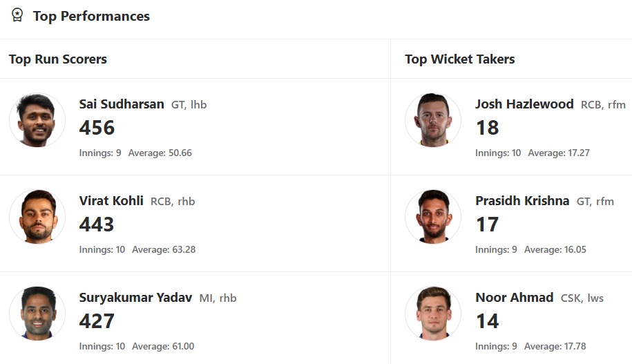Click Noor Ahmad's 14 wickets figure
This screenshot has width=632, height=364.
487,321
